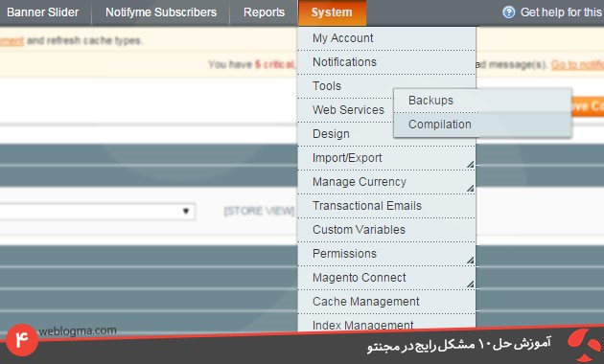Screen dimensions: 604x364
Task: Select Web Services menu entry
Action: coord(346,109)
